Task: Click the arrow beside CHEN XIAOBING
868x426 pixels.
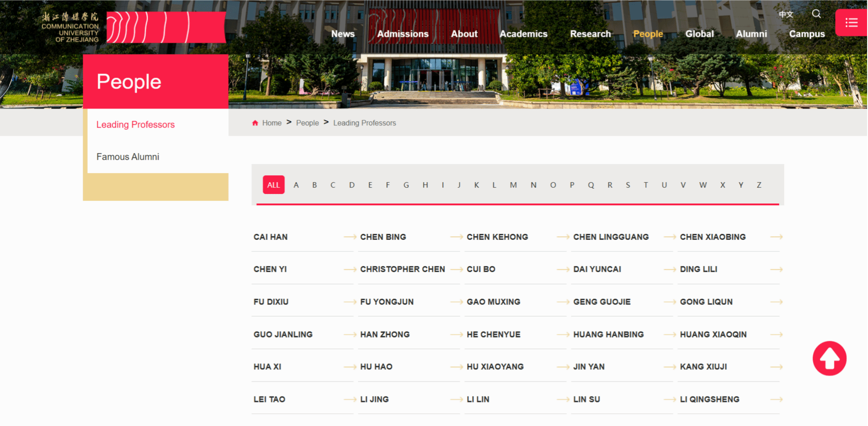Action: tap(776, 237)
